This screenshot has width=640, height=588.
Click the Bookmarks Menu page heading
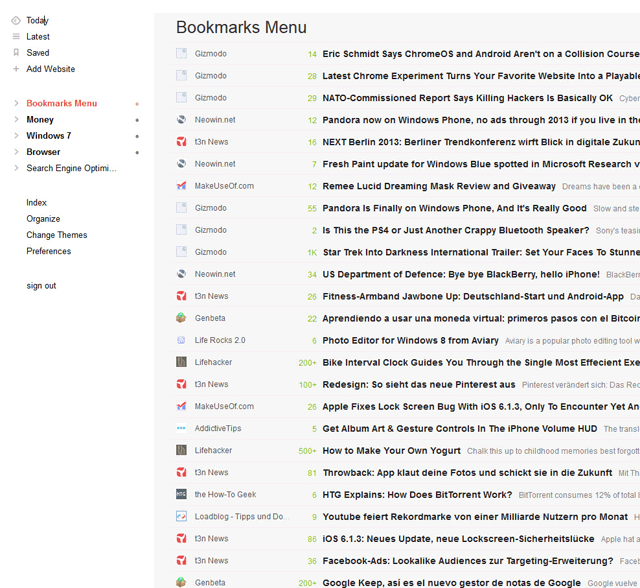click(x=241, y=27)
